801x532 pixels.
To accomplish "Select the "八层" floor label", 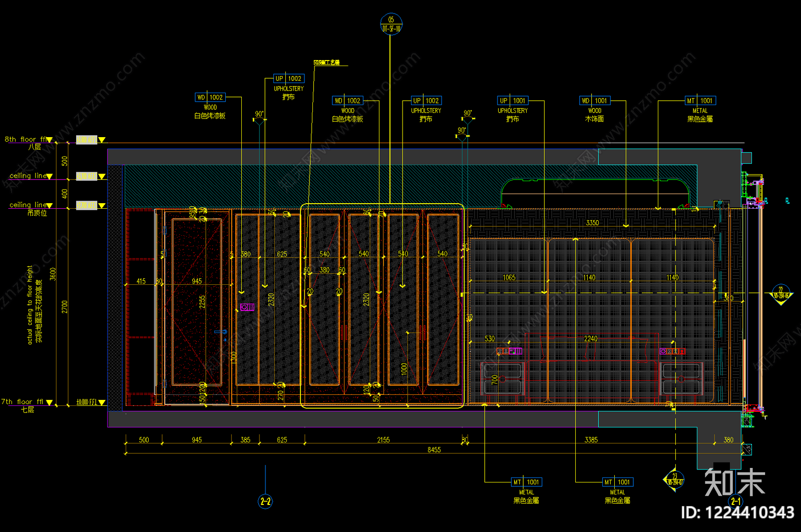I will point(35,147).
